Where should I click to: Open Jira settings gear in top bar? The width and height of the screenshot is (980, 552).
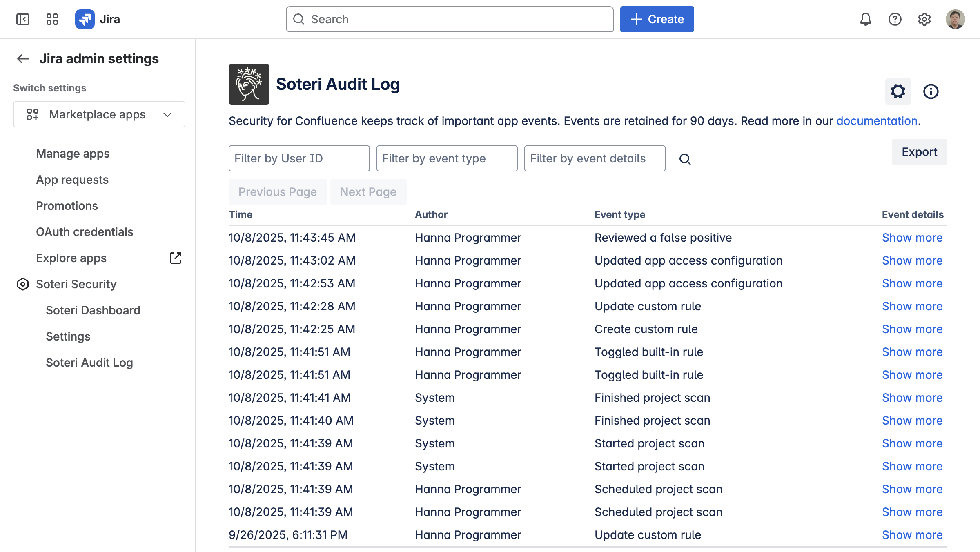point(924,19)
